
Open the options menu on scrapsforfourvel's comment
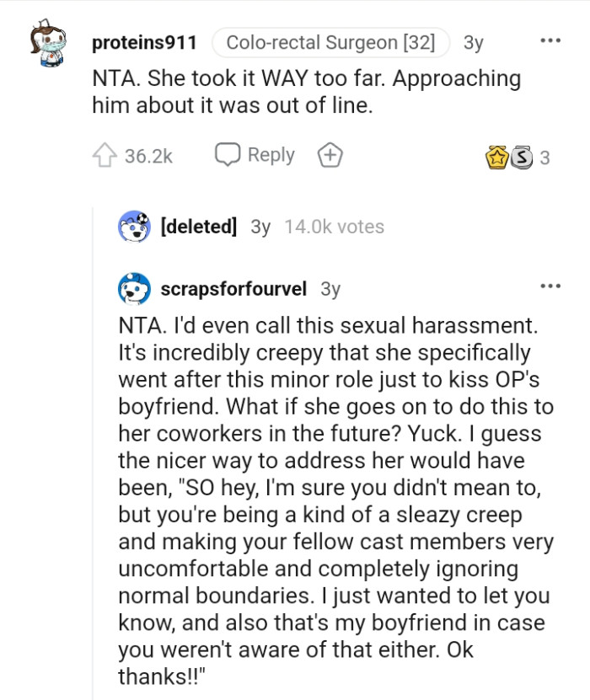[552, 287]
